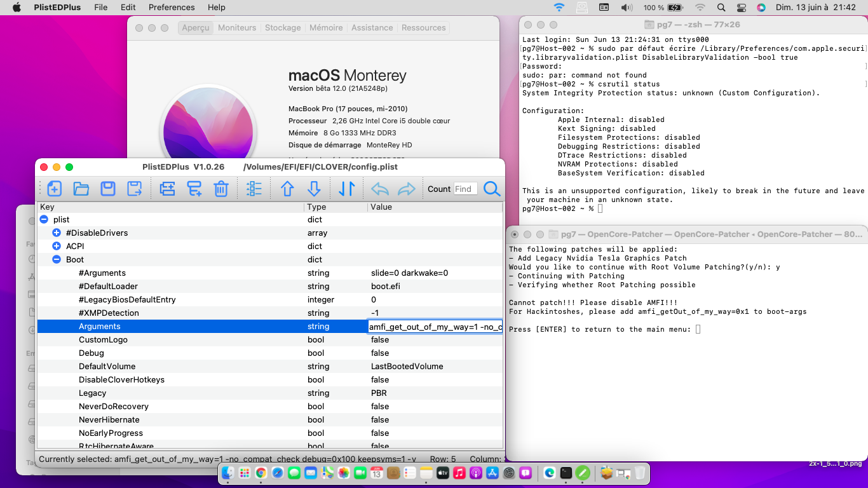Collapse the plist root node

pos(44,219)
